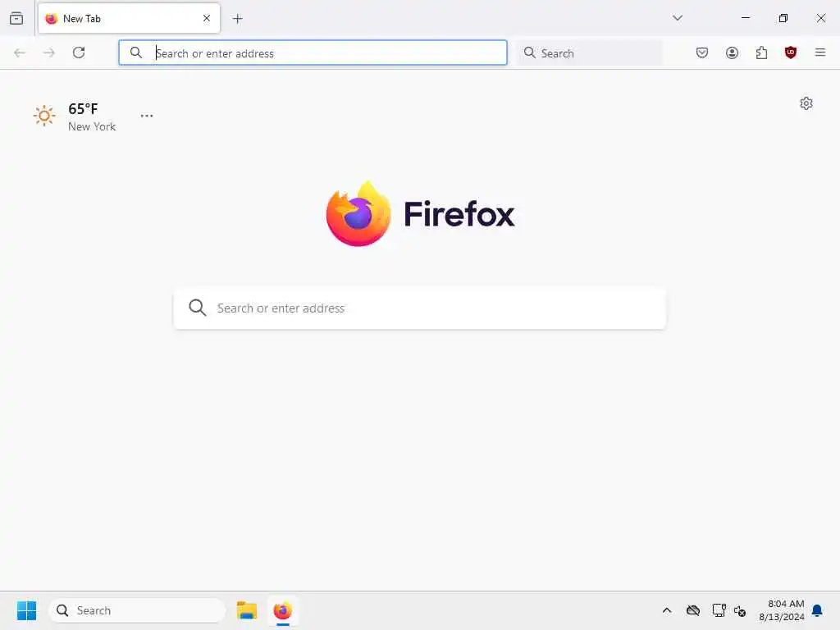Open new tab personalize gear icon

coord(806,103)
